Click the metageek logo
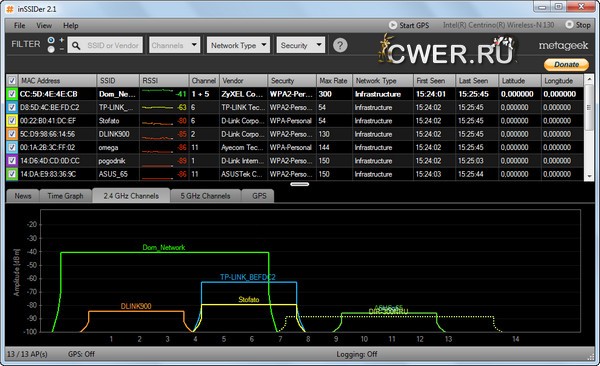The height and width of the screenshot is (366, 600). point(563,46)
